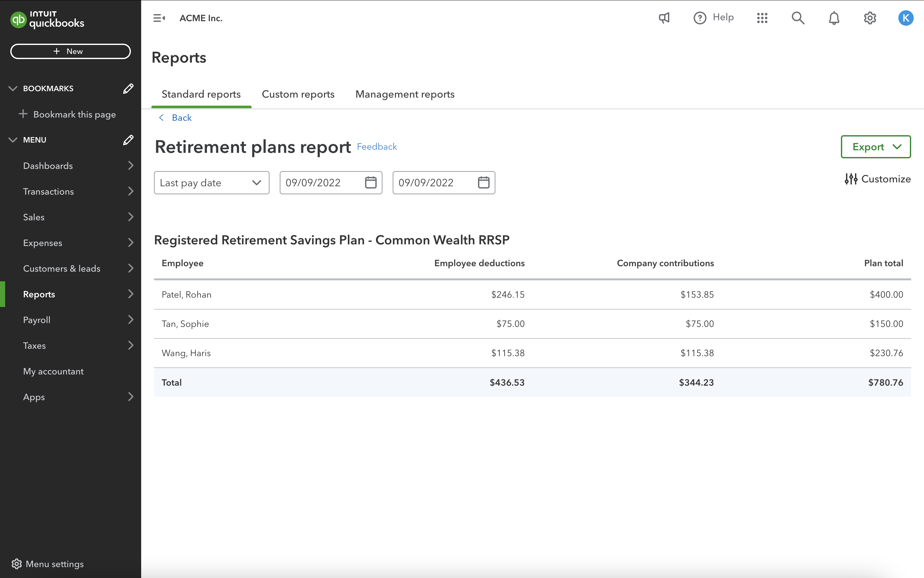Click the Customize button label
Screen dimensions: 924x578
pos(886,179)
